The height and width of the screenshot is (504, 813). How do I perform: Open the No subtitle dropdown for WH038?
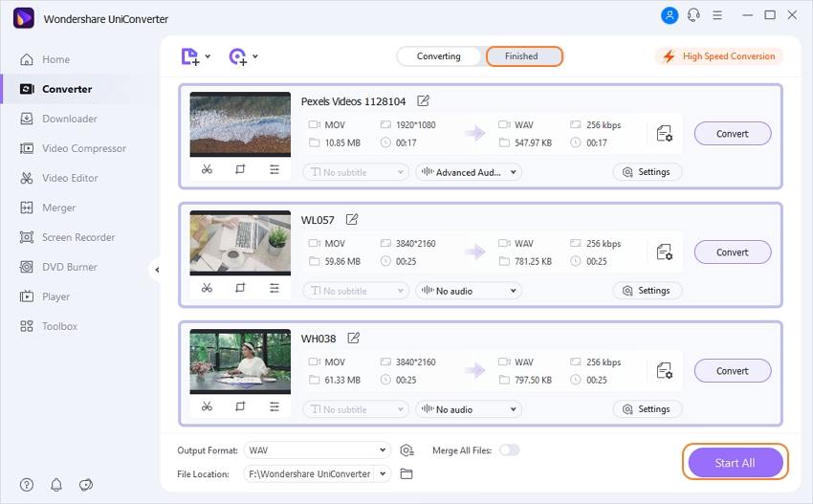(356, 409)
